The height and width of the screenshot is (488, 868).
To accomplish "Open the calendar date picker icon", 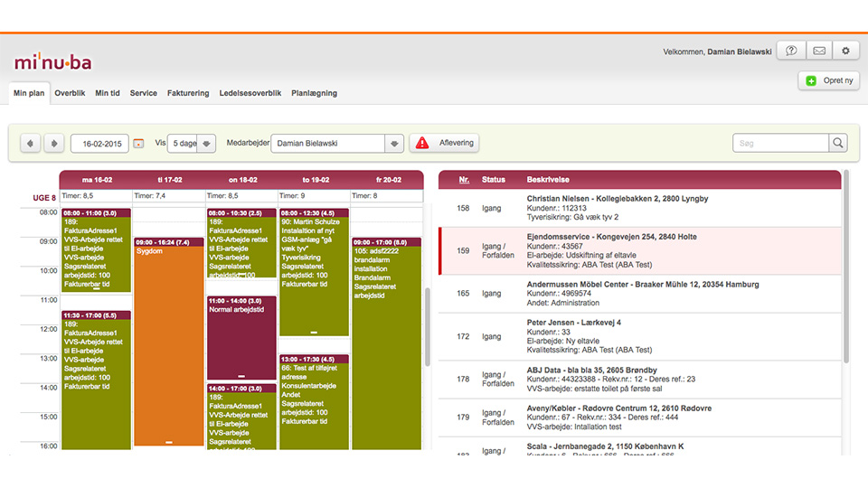I will point(138,144).
